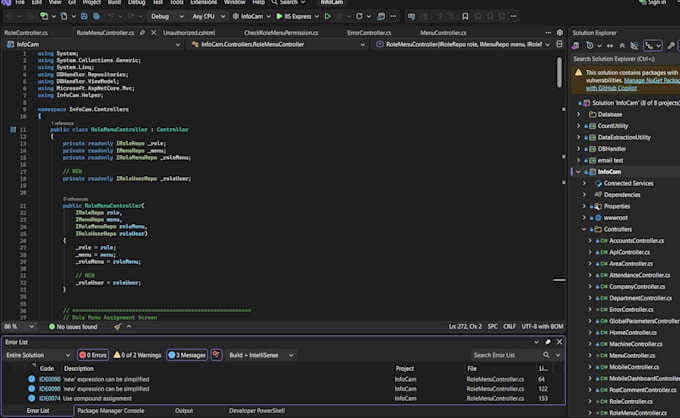Select AccountsController.cs in Solution Explorer
This screenshot has width=680, height=418.
click(x=636, y=241)
